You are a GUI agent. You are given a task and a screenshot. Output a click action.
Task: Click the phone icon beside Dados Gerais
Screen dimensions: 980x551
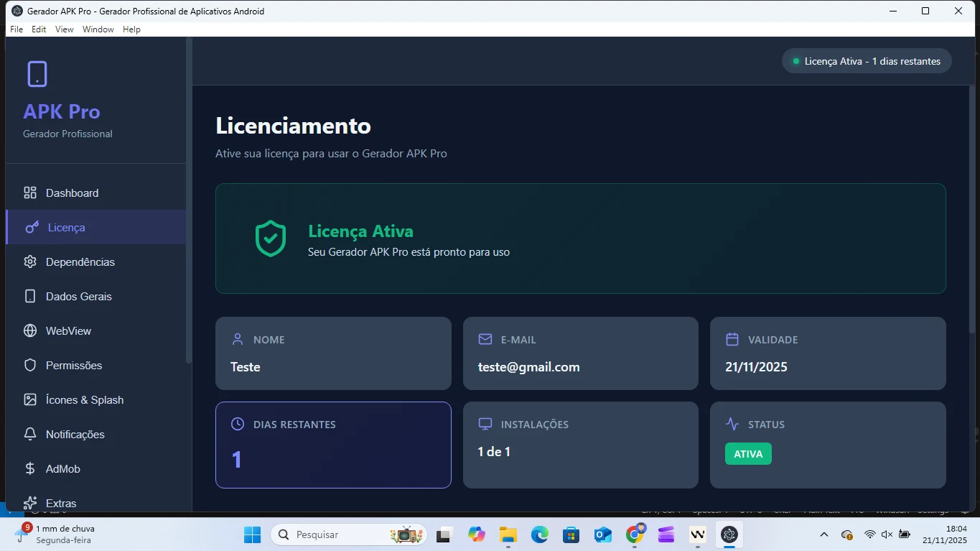click(x=30, y=296)
